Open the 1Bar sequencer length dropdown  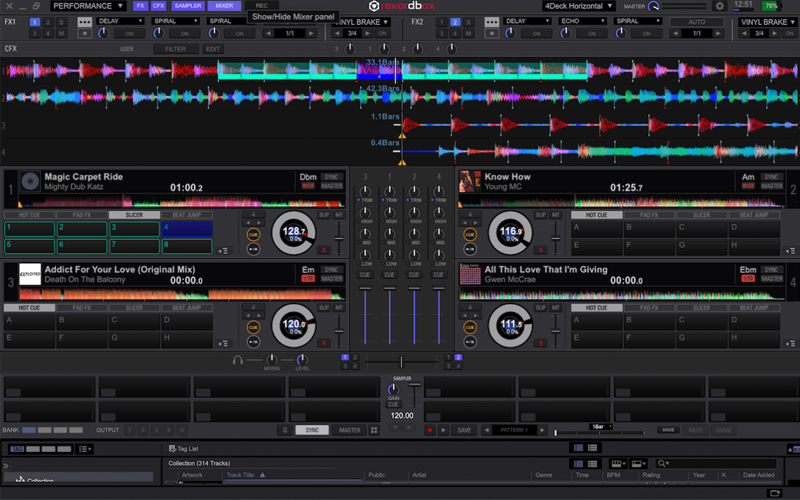pos(600,427)
